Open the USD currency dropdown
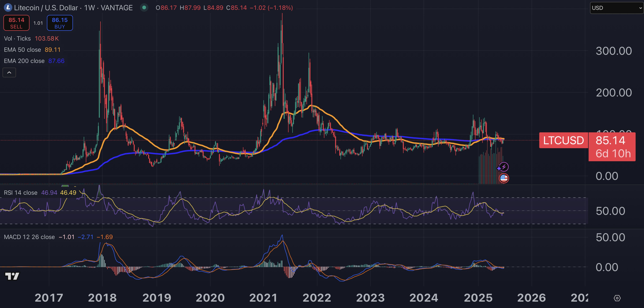The image size is (644, 308). click(x=617, y=8)
